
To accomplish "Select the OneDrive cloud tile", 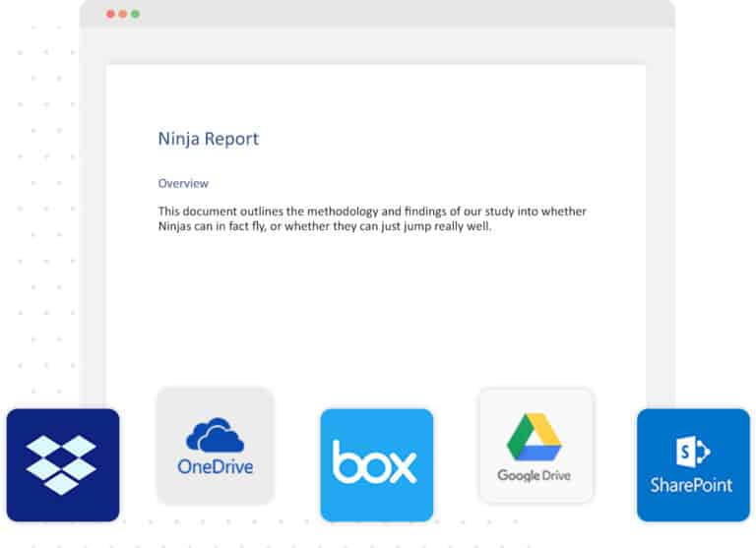I will tap(215, 446).
